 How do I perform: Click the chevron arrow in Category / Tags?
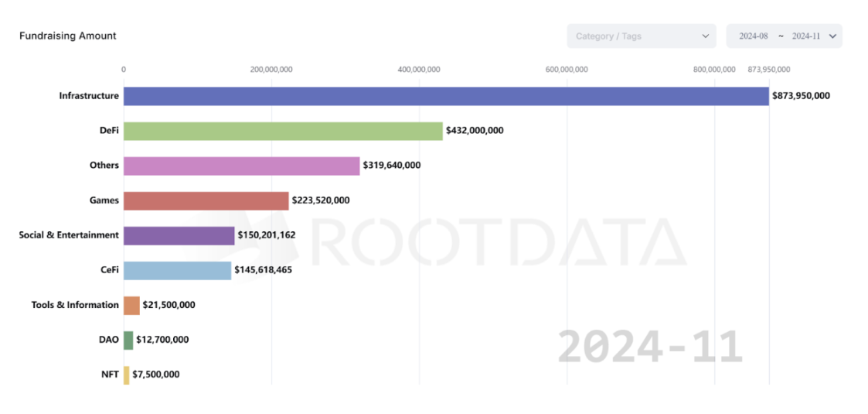pos(705,36)
